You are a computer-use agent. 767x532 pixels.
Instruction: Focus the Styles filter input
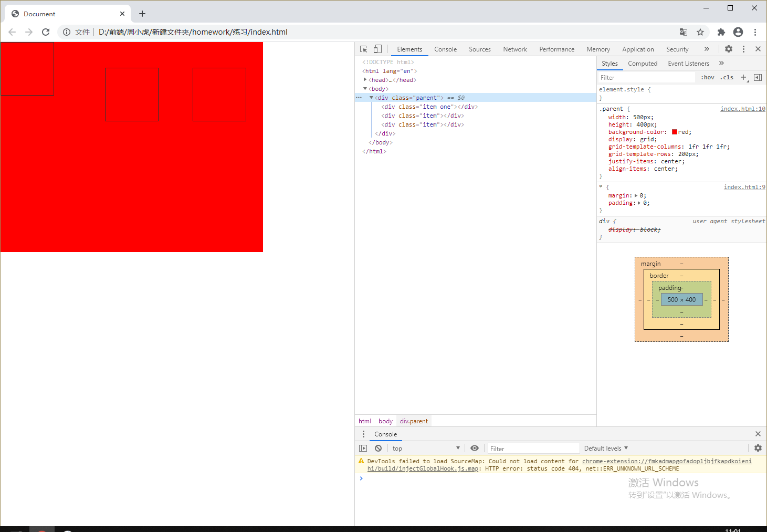coord(646,77)
